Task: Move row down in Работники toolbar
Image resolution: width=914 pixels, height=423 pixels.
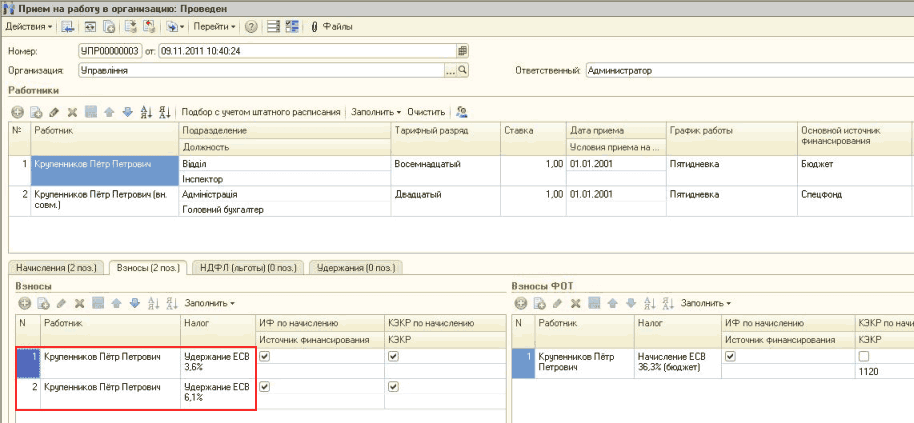Action: point(127,112)
